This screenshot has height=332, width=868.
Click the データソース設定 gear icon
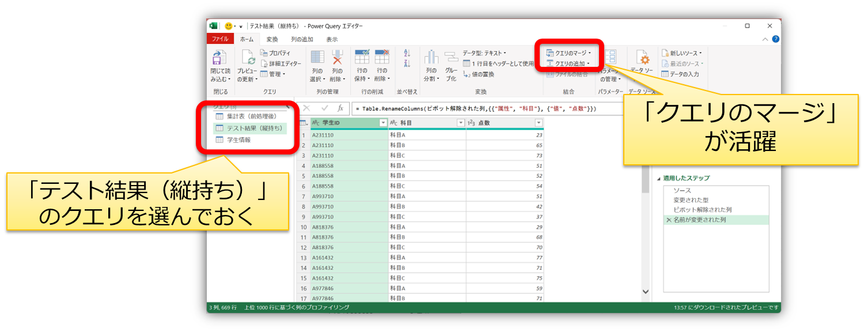coord(642,58)
